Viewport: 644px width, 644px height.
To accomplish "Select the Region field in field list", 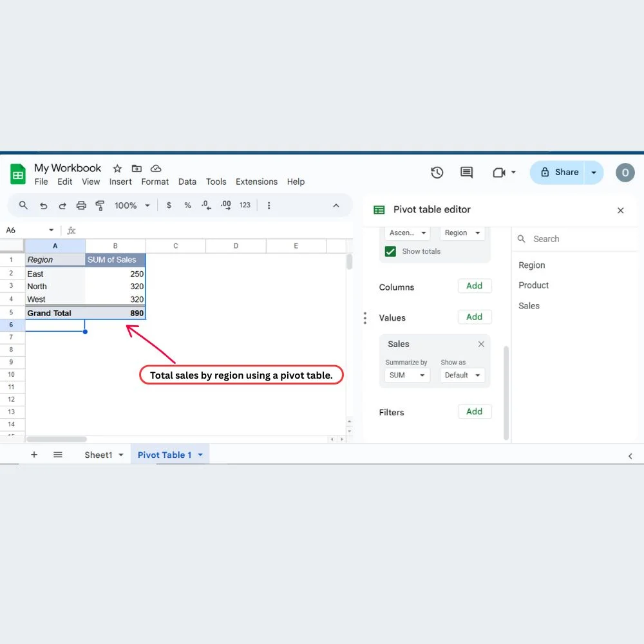I will click(532, 265).
